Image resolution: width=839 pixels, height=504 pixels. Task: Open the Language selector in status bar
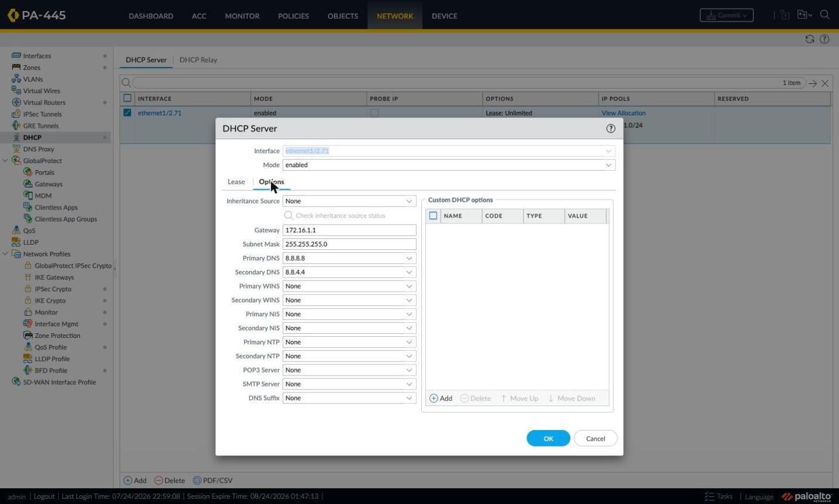pyautogui.click(x=759, y=496)
